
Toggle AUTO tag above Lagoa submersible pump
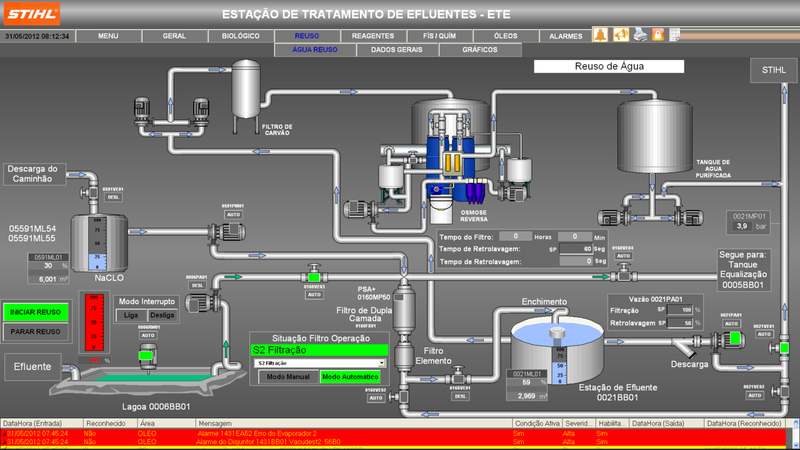(148, 335)
